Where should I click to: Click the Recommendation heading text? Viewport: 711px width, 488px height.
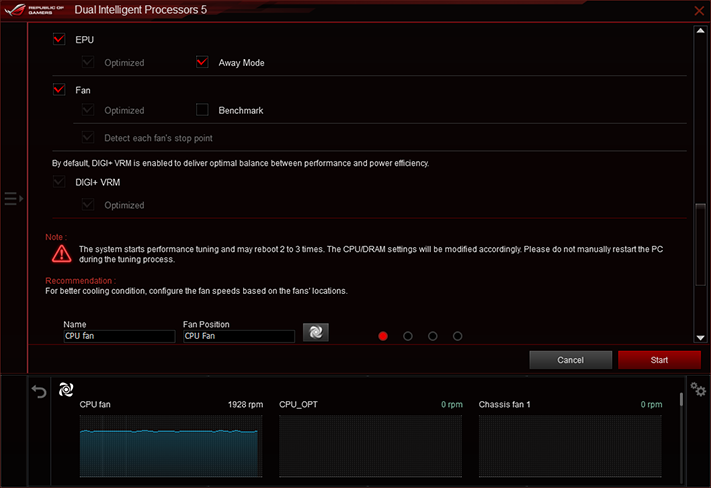(x=80, y=281)
